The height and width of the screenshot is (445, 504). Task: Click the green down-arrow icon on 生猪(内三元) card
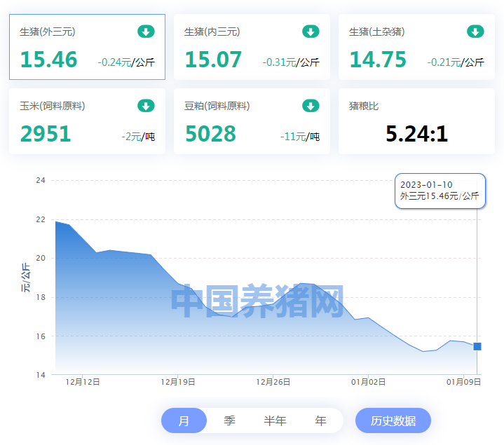[x=311, y=32]
